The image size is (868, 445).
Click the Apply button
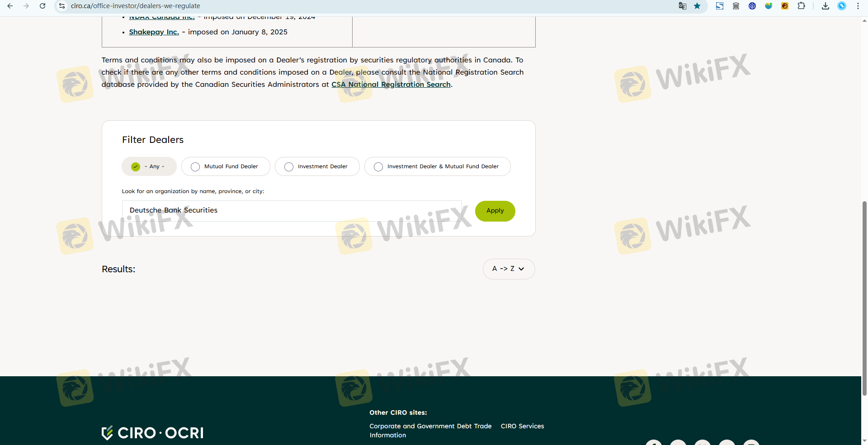(x=495, y=211)
